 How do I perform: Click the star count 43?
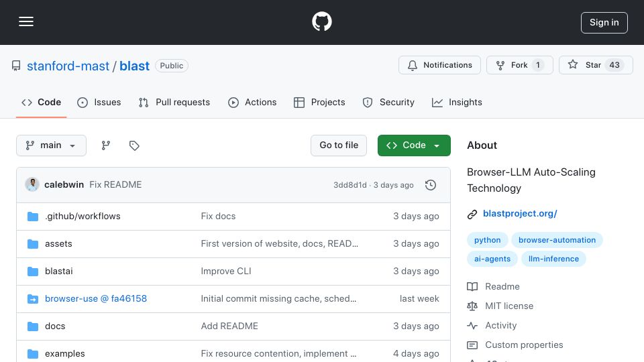click(614, 65)
